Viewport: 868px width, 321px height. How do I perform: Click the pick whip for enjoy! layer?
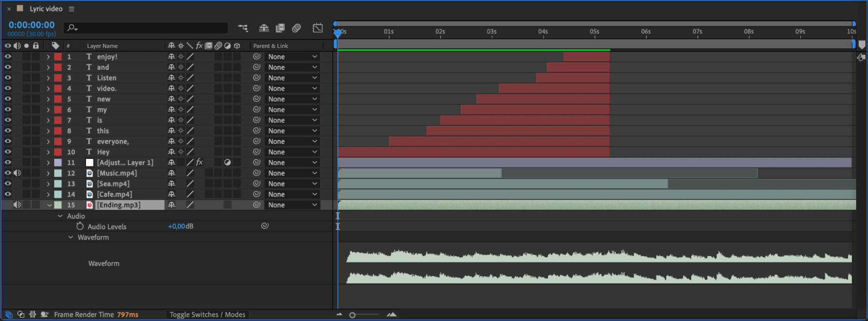[257, 56]
